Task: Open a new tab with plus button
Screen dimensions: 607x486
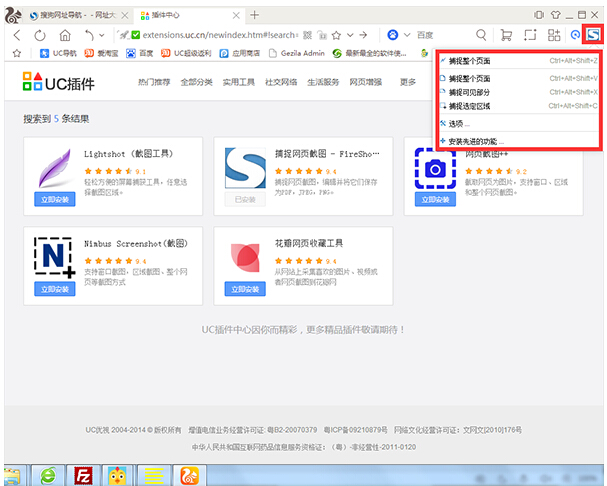Action: [254, 15]
